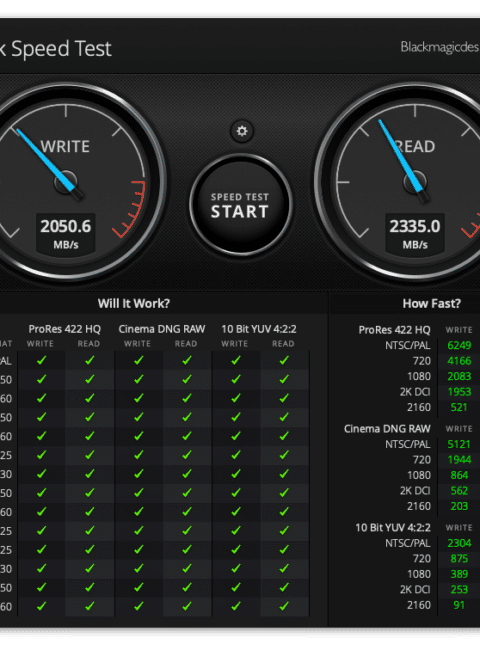Click the MB/s unit under 2335.0
480x650 pixels.
[415, 245]
